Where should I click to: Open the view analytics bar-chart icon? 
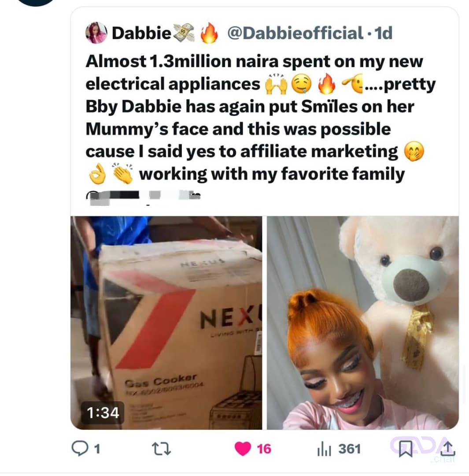324,449
